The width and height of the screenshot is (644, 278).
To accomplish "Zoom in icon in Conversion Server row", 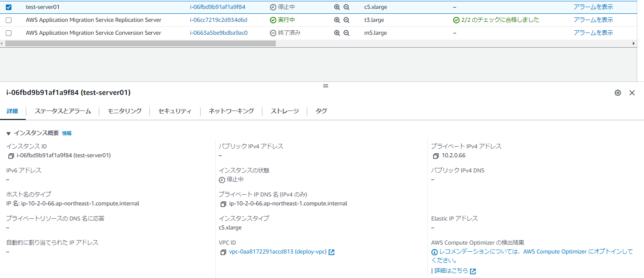I will point(337,33).
